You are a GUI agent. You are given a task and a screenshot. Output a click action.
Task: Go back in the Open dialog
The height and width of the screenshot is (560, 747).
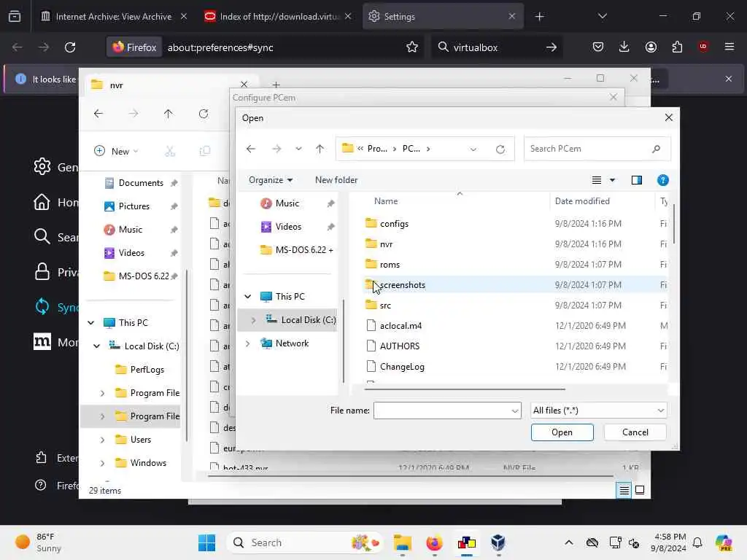(x=251, y=149)
